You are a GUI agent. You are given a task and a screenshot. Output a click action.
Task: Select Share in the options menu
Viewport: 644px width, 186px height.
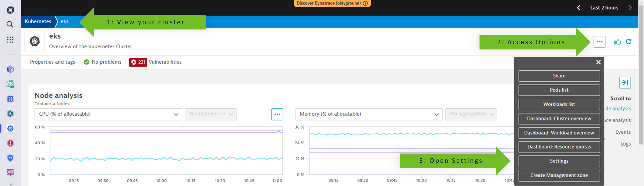click(x=559, y=76)
